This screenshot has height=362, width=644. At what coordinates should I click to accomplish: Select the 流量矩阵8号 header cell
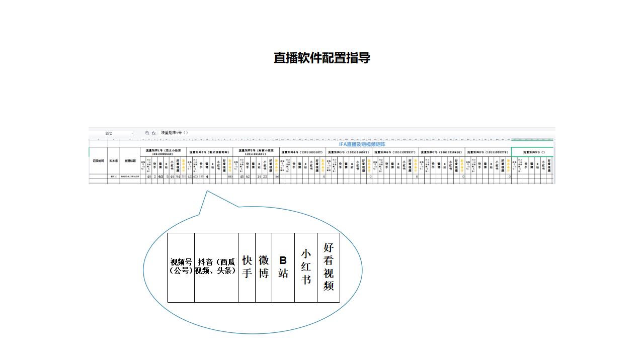pos(488,151)
